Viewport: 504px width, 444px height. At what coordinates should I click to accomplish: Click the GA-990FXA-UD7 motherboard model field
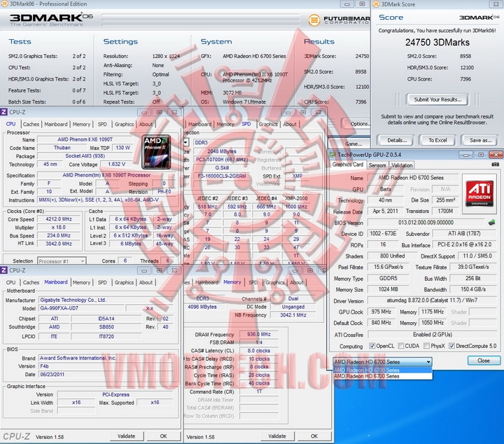click(x=81, y=308)
